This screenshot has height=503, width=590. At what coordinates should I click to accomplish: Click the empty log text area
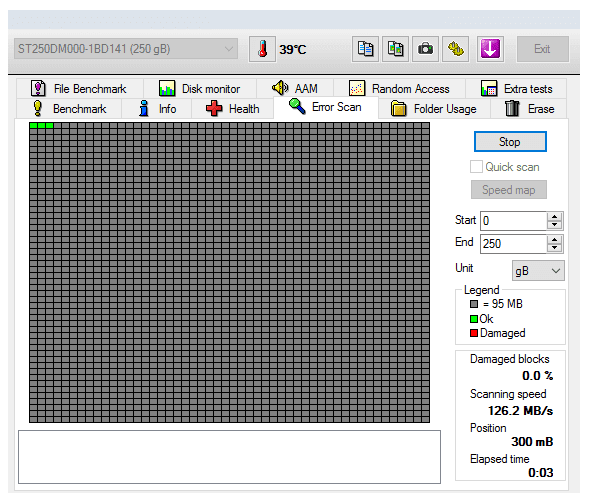[x=229, y=457]
